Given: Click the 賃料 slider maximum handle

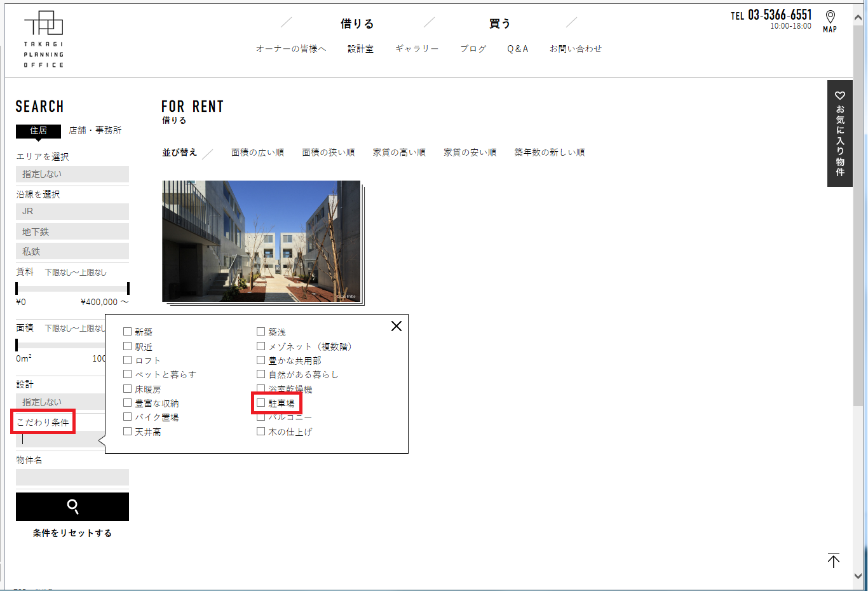Looking at the screenshot, I should [x=128, y=289].
